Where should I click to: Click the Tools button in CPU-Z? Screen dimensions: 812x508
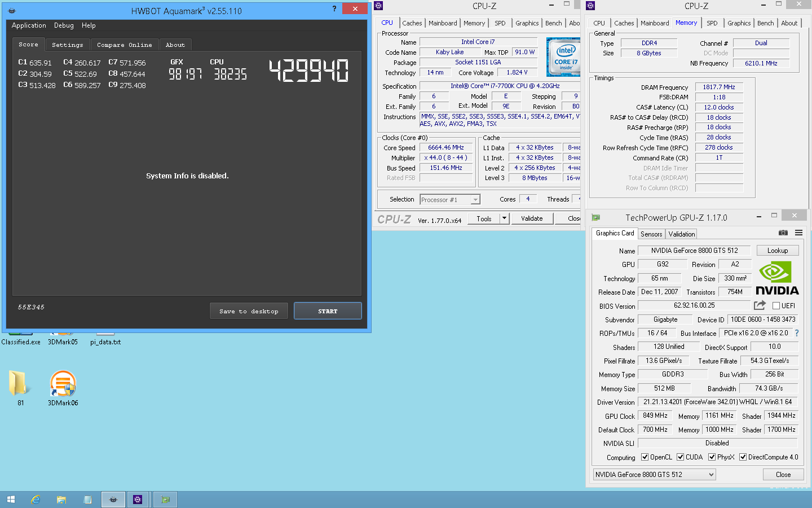(x=484, y=218)
